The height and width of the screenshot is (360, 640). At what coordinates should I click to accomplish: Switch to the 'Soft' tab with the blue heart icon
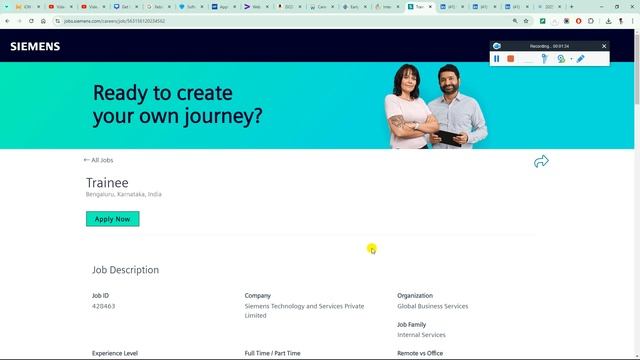[191, 7]
